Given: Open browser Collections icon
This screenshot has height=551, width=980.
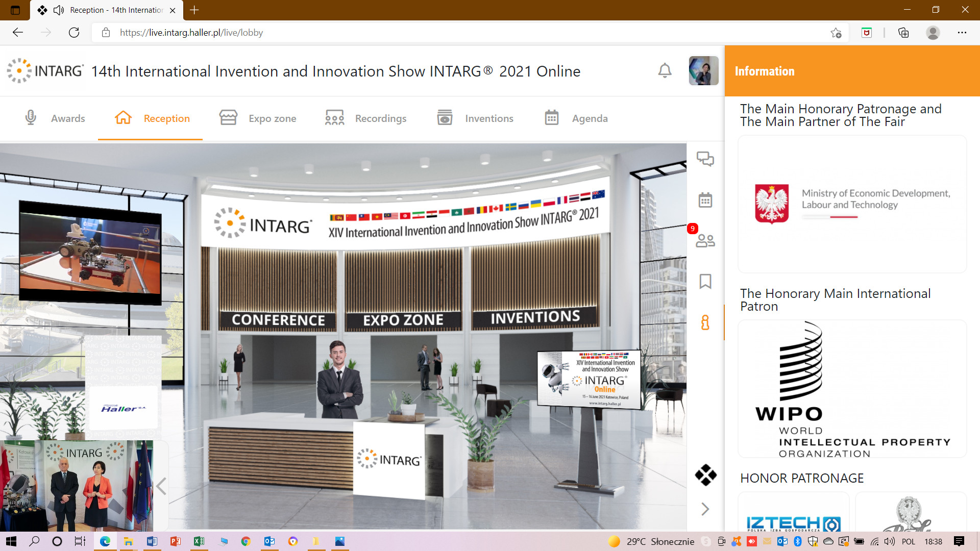Looking at the screenshot, I should click(903, 33).
